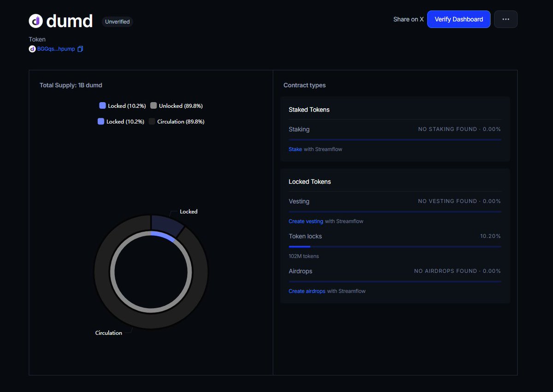Click the Locked label on the chart

(x=188, y=211)
